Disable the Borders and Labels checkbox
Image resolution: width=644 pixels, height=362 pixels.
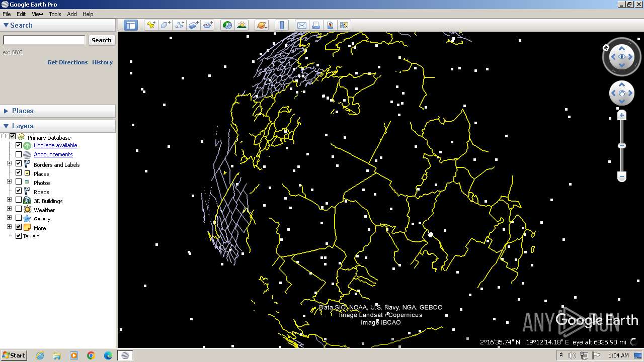click(x=19, y=163)
